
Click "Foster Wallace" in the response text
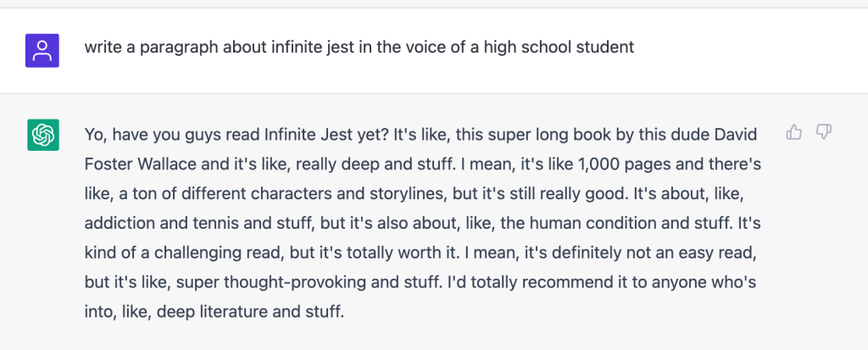(132, 164)
